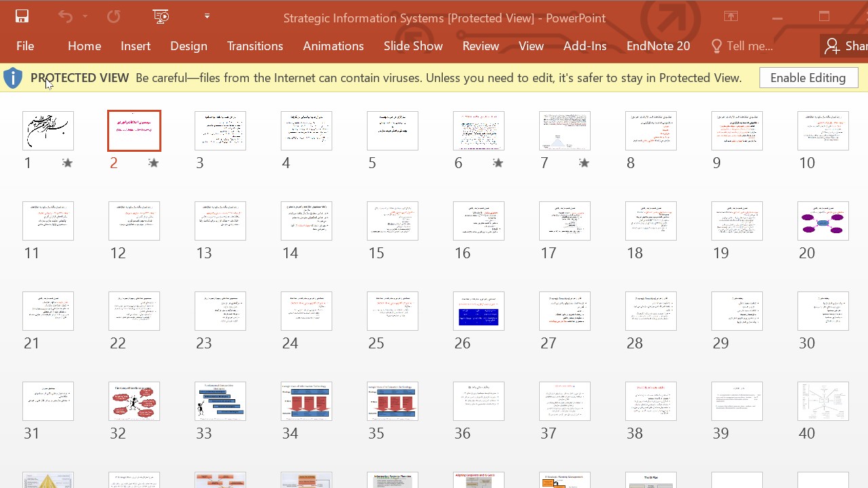Open the Review tab

click(481, 46)
